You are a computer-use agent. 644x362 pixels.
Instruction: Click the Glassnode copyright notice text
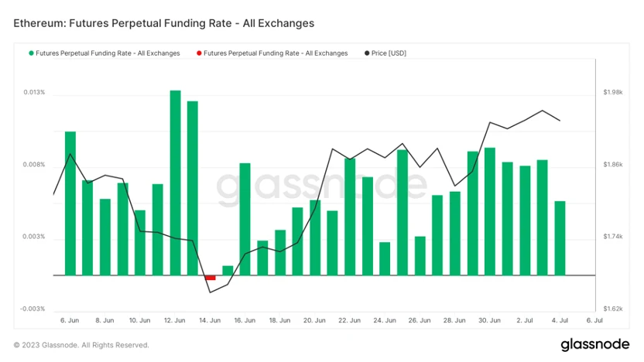81,345
